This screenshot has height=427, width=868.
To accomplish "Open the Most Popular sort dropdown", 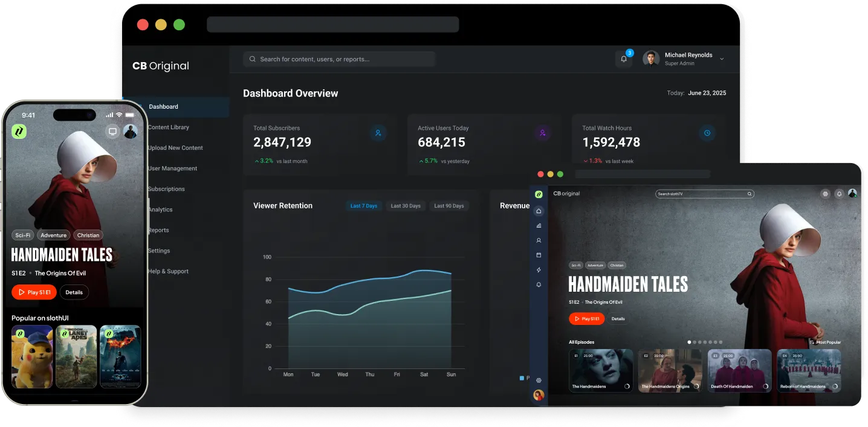I will tap(826, 342).
